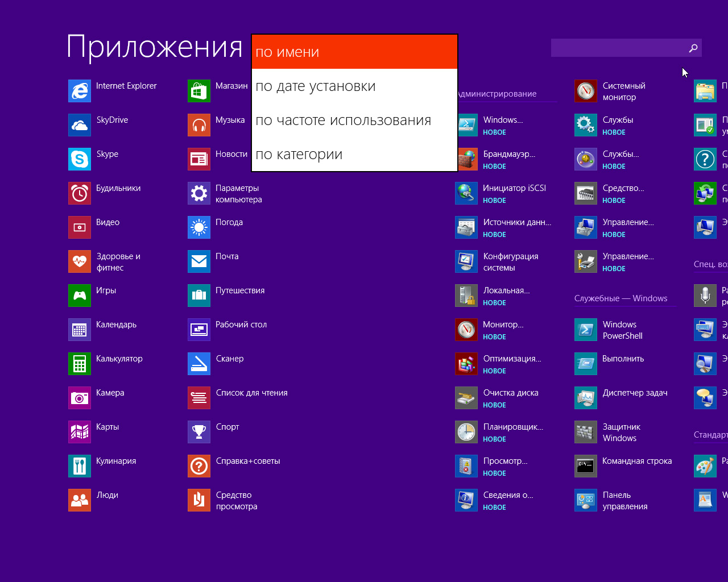Click the Администрирование group header
The width and height of the screenshot is (728, 582).
[x=497, y=94]
